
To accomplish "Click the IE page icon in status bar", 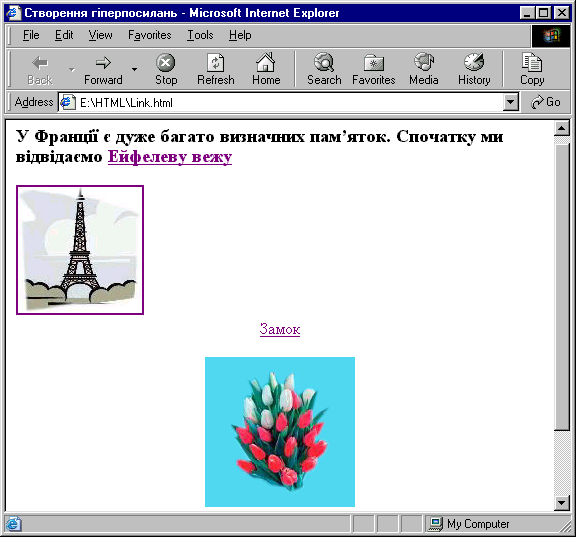I will 13,524.
